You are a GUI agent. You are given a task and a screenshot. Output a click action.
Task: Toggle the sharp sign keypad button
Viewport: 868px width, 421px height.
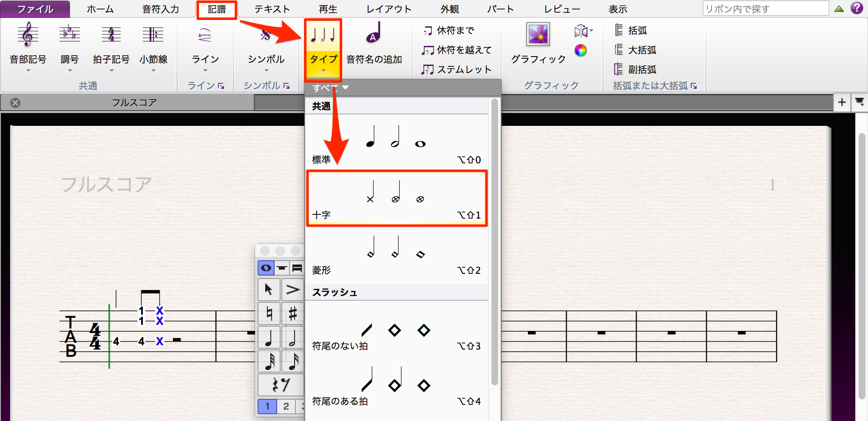tap(293, 313)
